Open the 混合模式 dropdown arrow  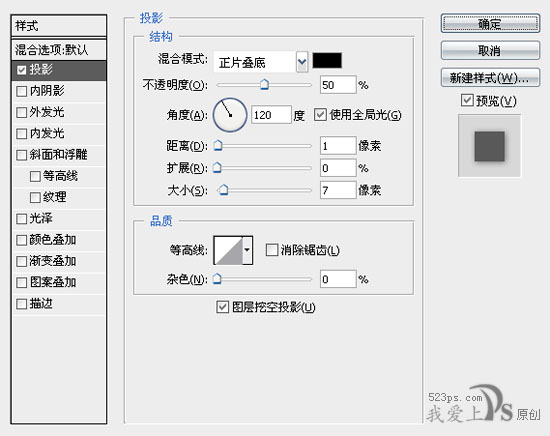point(302,62)
